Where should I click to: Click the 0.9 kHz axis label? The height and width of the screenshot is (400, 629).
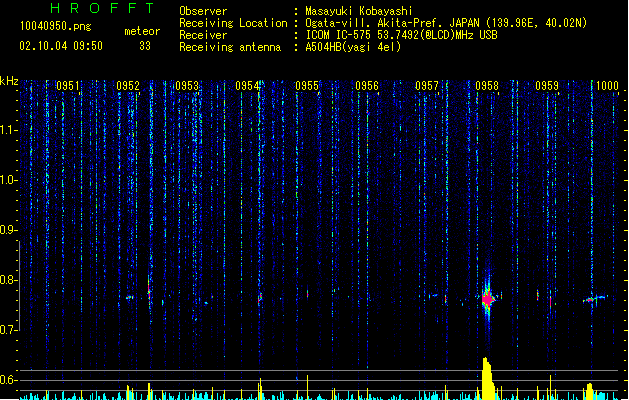(x=9, y=230)
